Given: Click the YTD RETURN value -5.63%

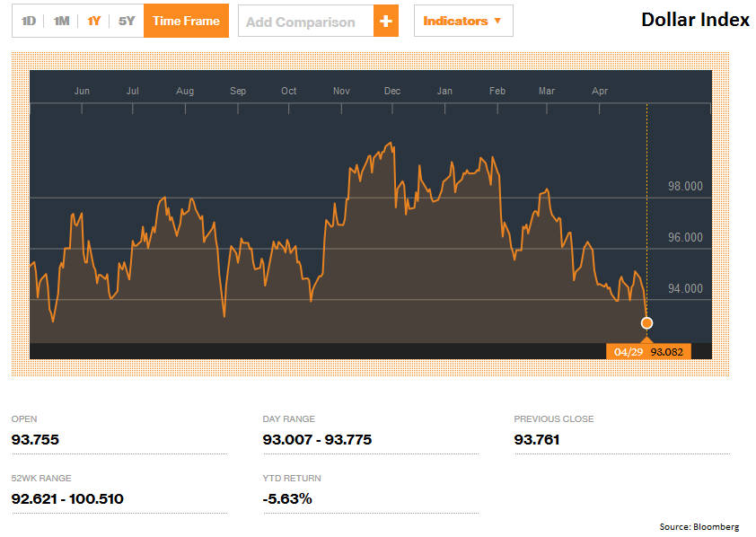Looking at the screenshot, I should tap(286, 498).
